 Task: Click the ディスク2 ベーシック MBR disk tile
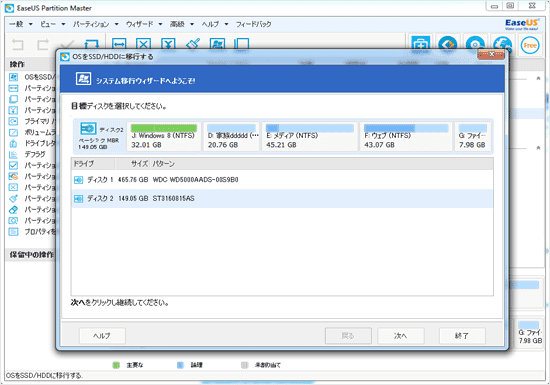100,136
